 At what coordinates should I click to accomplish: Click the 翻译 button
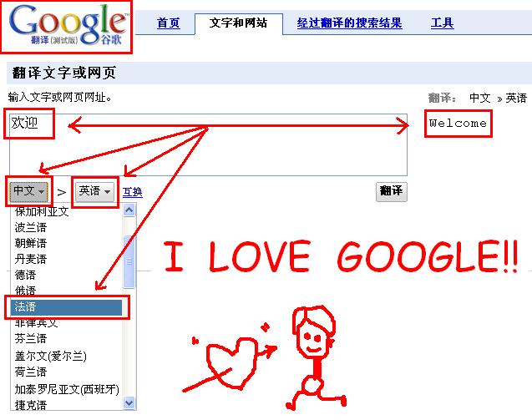pos(391,192)
